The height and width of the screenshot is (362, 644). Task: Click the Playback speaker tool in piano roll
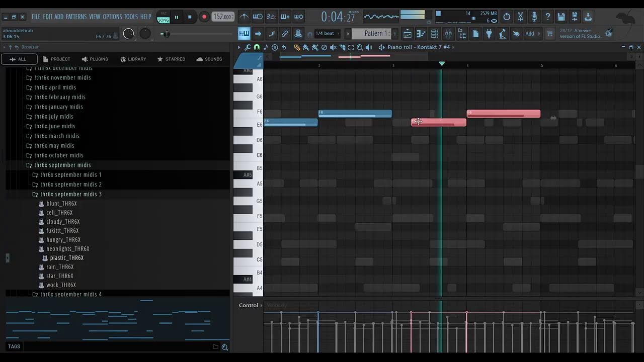369,47
